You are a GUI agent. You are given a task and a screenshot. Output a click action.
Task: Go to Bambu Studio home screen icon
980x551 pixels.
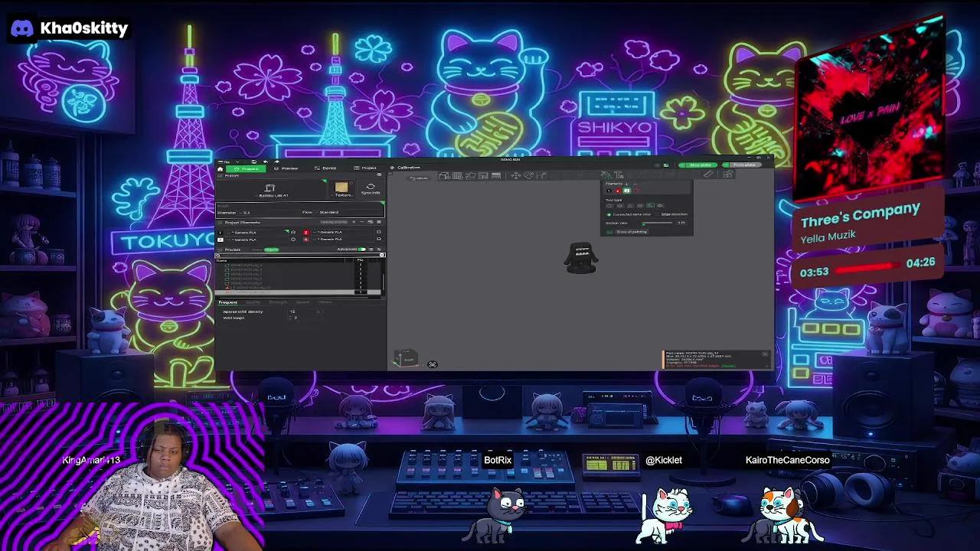220,169
